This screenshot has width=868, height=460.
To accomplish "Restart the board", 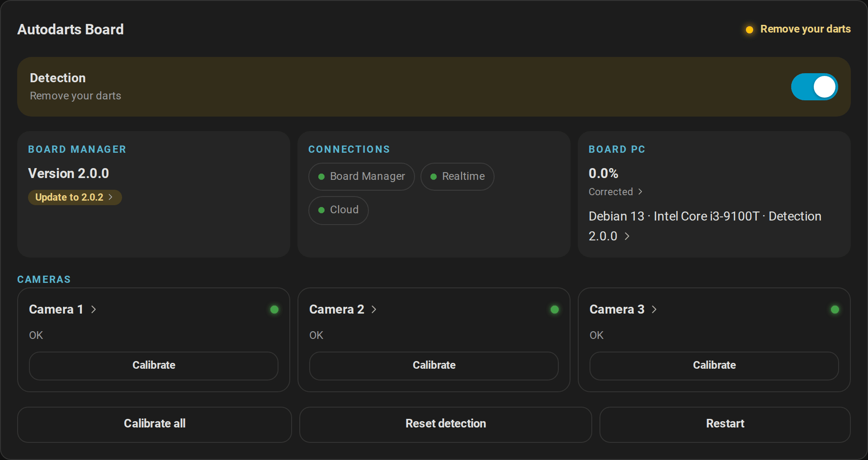I will (725, 424).
